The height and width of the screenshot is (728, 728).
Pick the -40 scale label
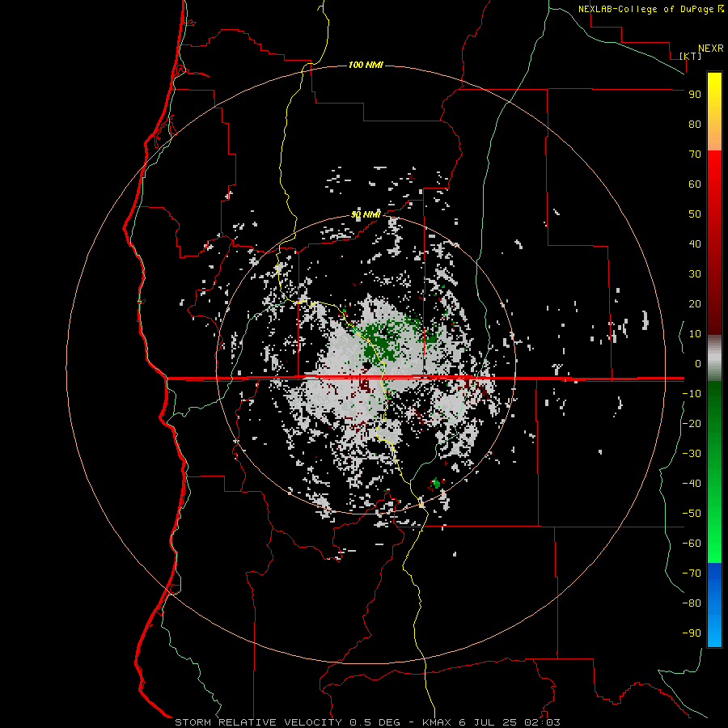[692, 484]
